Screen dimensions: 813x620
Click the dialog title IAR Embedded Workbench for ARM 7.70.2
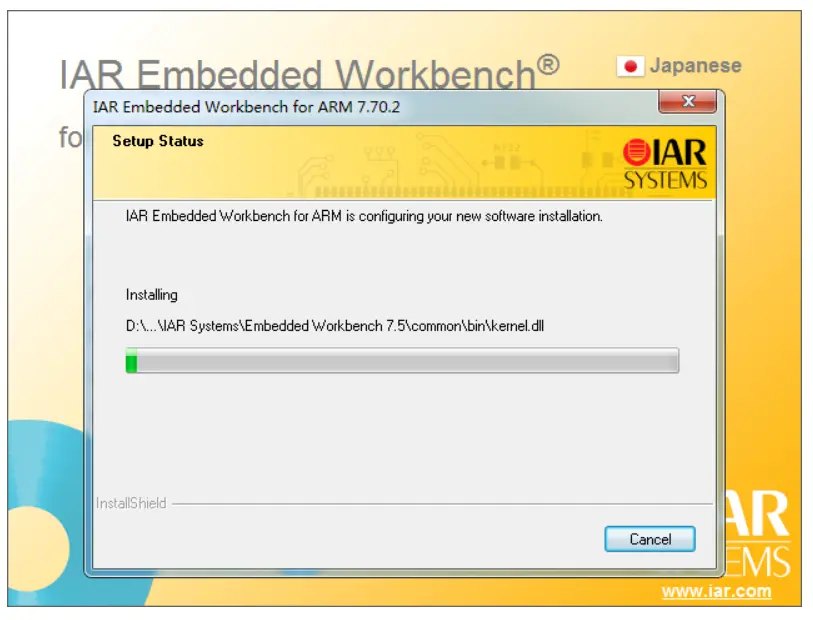pos(246,107)
